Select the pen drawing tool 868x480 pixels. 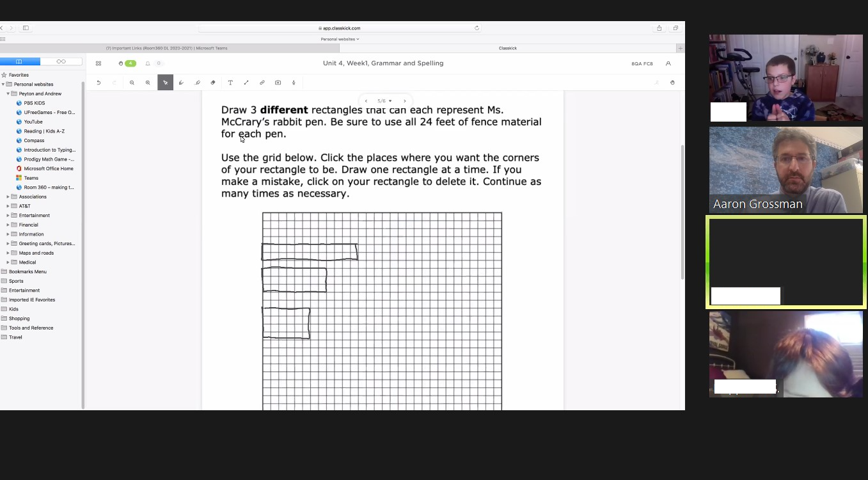(x=181, y=83)
